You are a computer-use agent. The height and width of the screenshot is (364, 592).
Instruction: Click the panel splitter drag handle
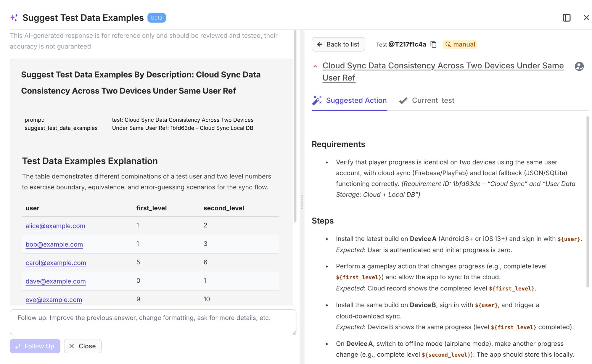click(x=302, y=202)
